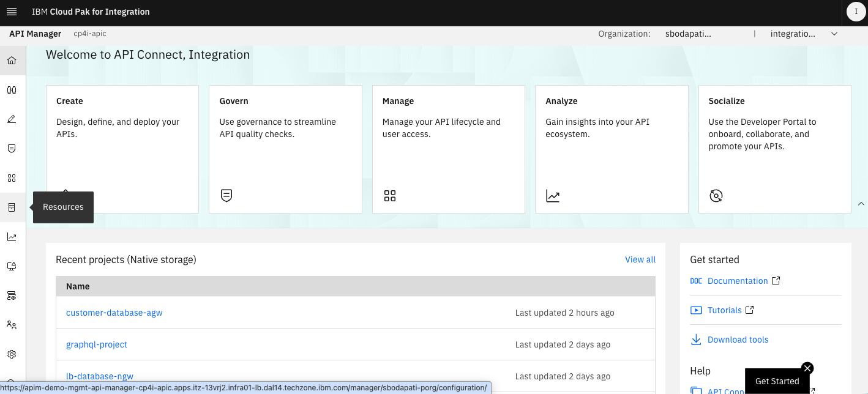Expand the integration space dropdown
The width and height of the screenshot is (868, 394).
coord(834,34)
